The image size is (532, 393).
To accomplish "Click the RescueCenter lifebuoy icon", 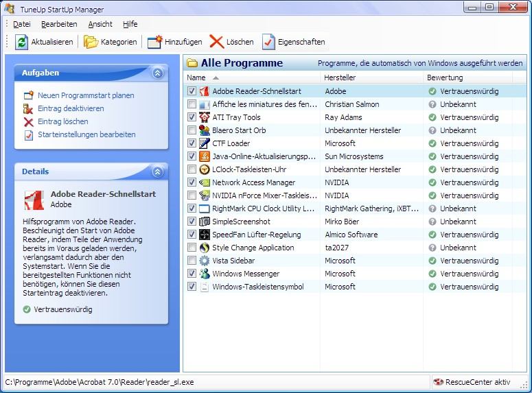I will [438, 382].
